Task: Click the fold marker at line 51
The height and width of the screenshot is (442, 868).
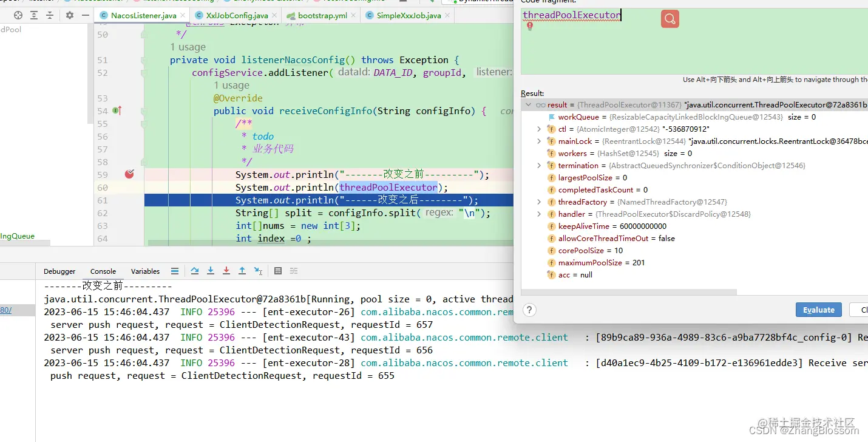Action: point(144,60)
